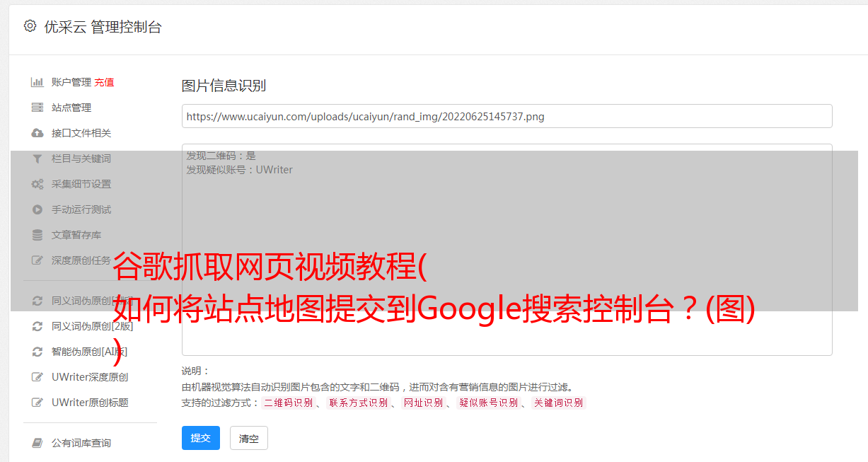Submit with the blue 提交 button
This screenshot has height=462, width=868.
tap(201, 438)
